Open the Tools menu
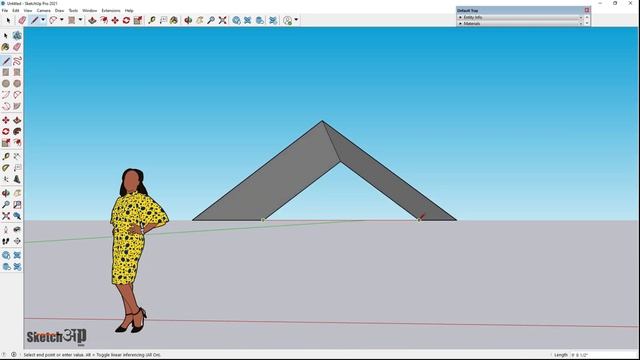 tap(73, 10)
